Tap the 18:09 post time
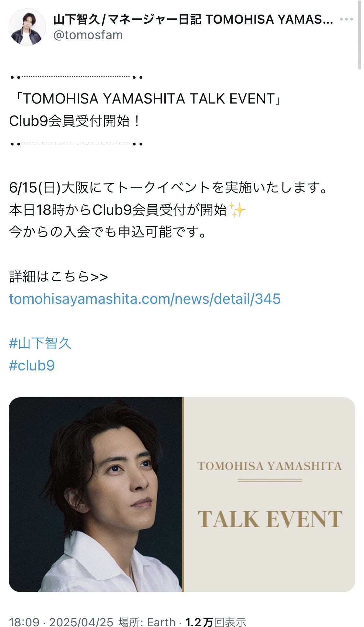The width and height of the screenshot is (364, 627). [x=24, y=622]
